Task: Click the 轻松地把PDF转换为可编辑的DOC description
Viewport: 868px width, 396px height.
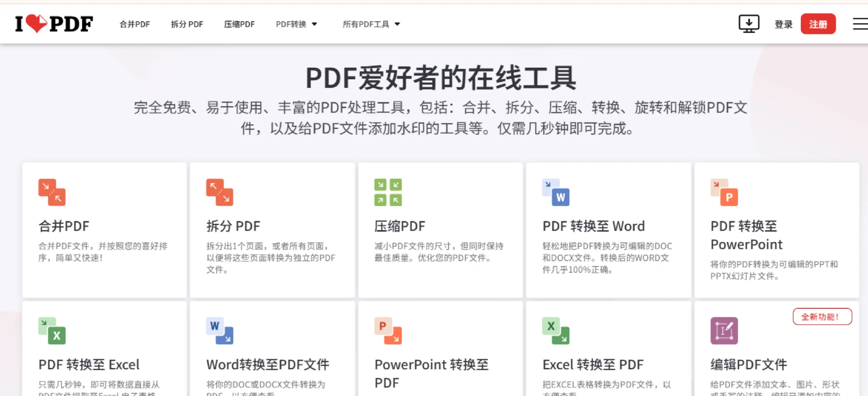Action: click(607, 257)
